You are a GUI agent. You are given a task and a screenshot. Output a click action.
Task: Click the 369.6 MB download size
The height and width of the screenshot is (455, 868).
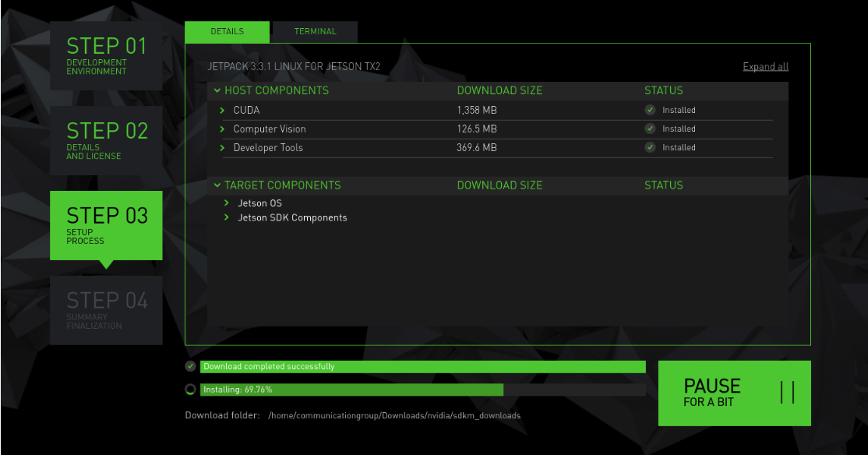coord(477,148)
